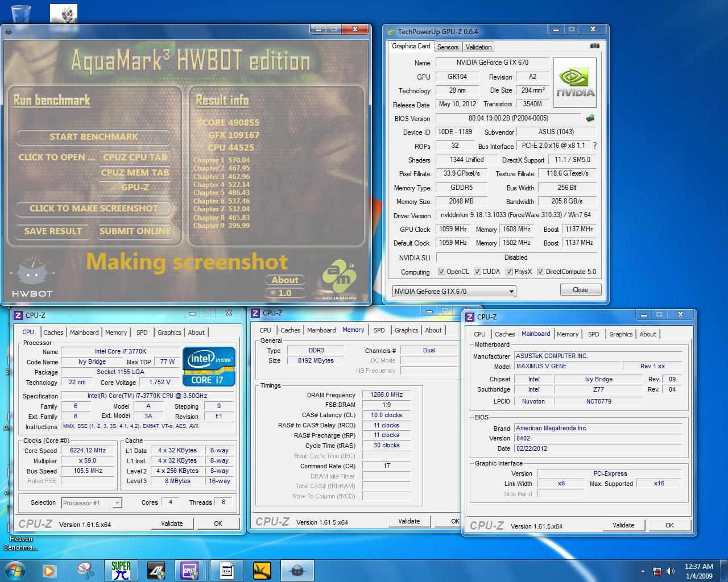The width and height of the screenshot is (728, 582).
Task: Toggle the PhysX checkbox
Action: pyautogui.click(x=509, y=272)
